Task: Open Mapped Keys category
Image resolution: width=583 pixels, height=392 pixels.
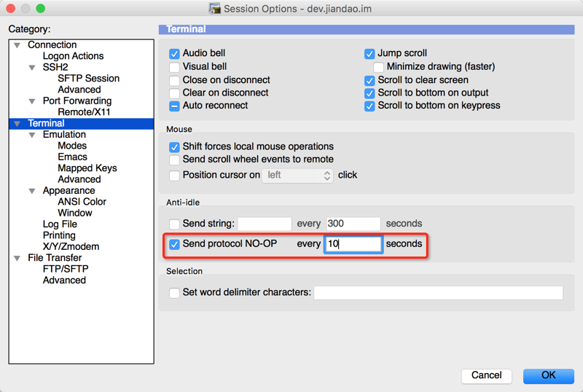Action: click(x=87, y=168)
